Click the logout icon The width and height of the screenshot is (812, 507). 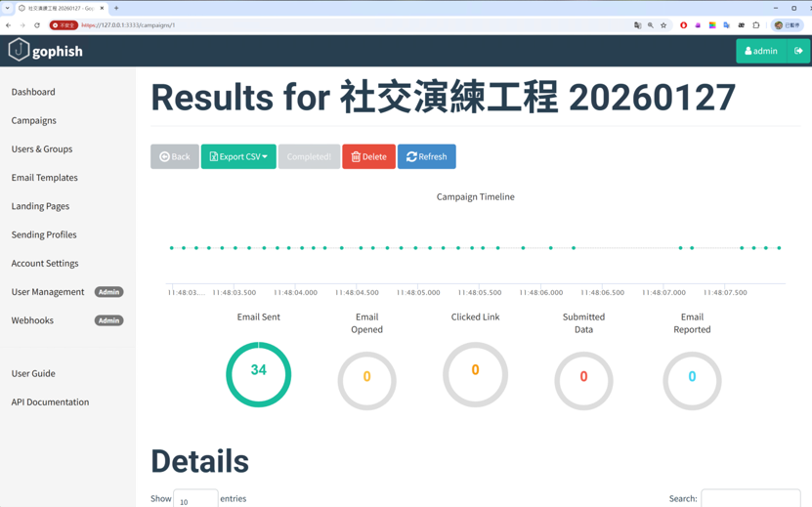click(798, 51)
